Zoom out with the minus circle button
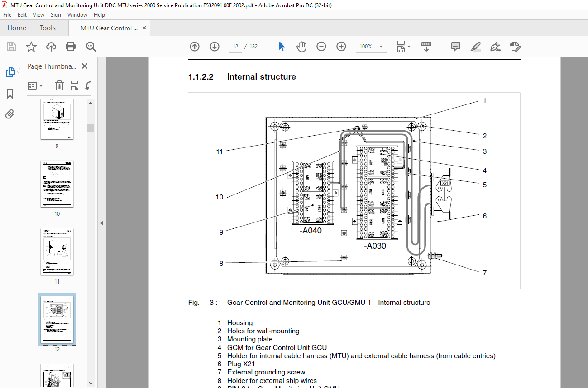Viewport: 588px width, 388px height. (x=321, y=47)
